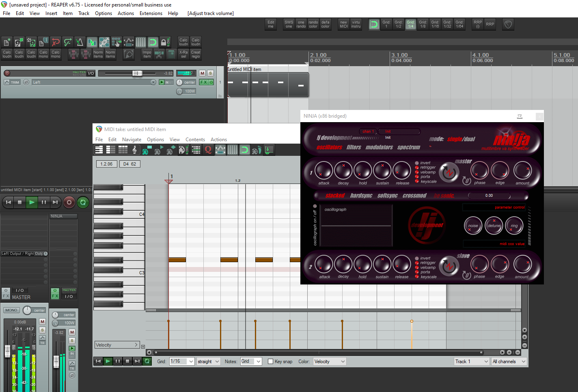Open the All channels dropdown

click(x=509, y=362)
